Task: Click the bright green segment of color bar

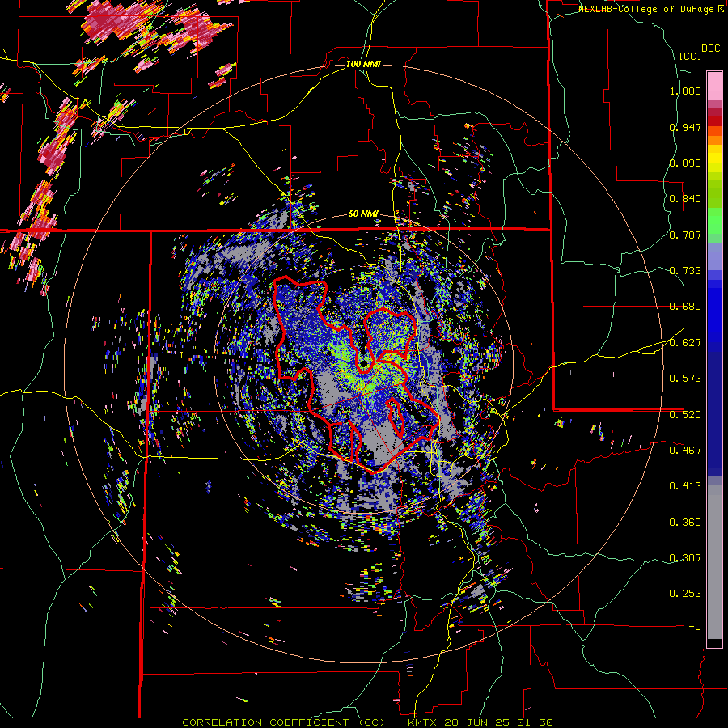Action: 714,221
